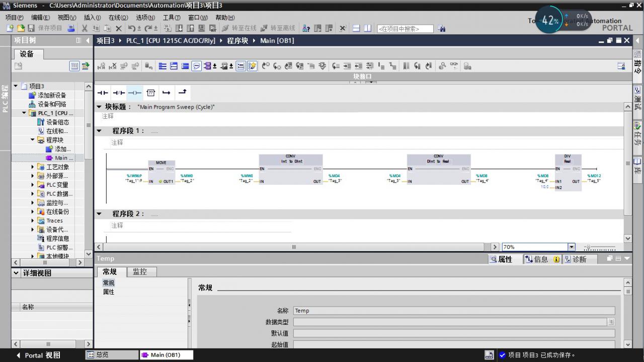Viewport: 644px width, 362px height.
Task: Collapse the PLC_1 device node
Action: (24, 113)
